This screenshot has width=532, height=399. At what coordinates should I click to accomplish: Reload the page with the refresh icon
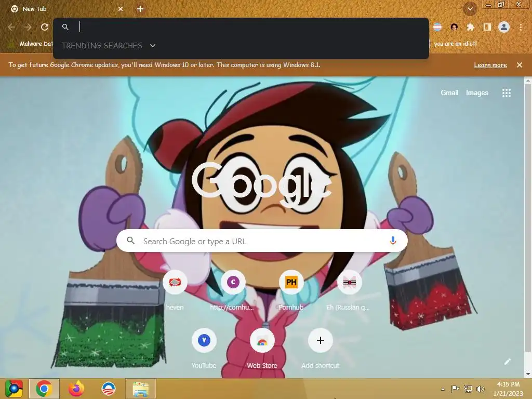[45, 27]
